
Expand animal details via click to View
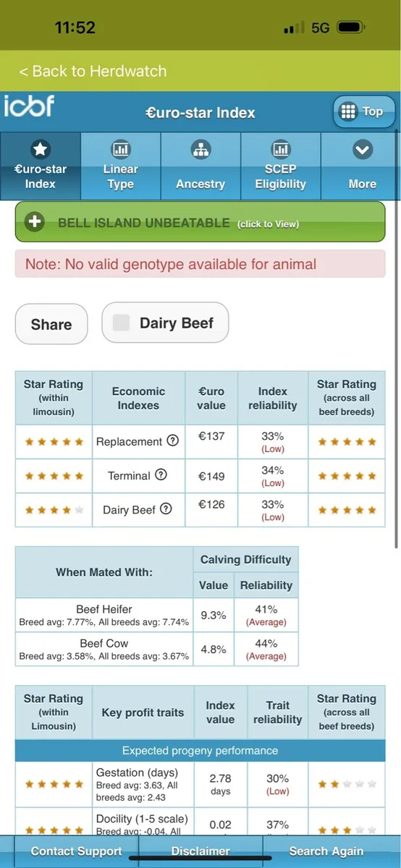coord(268,224)
